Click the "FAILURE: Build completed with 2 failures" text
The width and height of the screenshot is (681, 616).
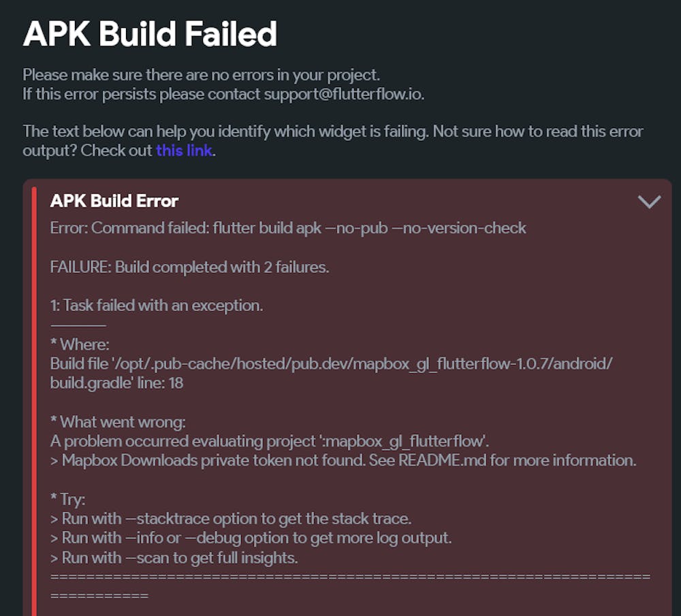pyautogui.click(x=189, y=267)
